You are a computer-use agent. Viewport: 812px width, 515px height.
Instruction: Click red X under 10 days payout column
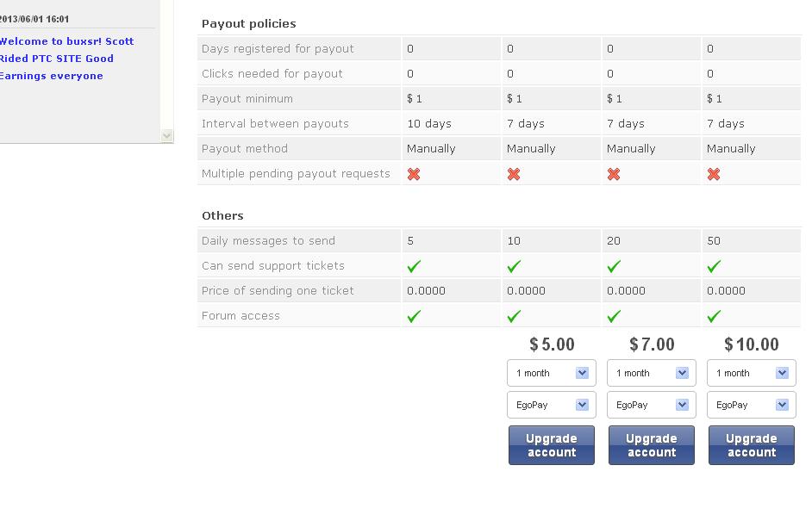[413, 174]
